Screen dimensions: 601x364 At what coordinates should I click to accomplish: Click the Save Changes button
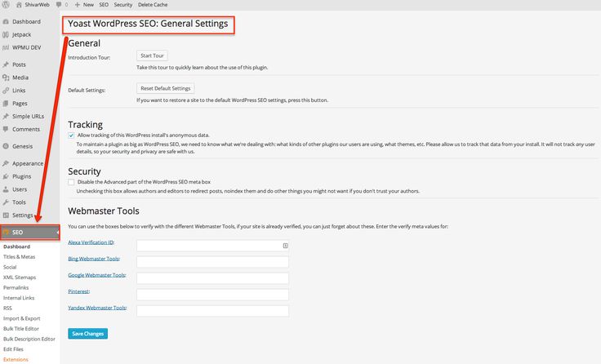coord(87,334)
